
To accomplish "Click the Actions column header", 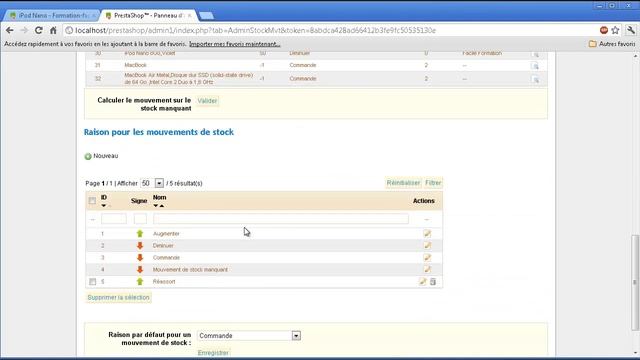I will point(424,201).
